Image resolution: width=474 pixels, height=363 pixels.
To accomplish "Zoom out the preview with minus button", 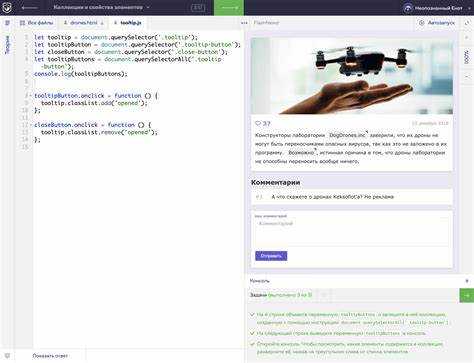I will click(467, 77).
